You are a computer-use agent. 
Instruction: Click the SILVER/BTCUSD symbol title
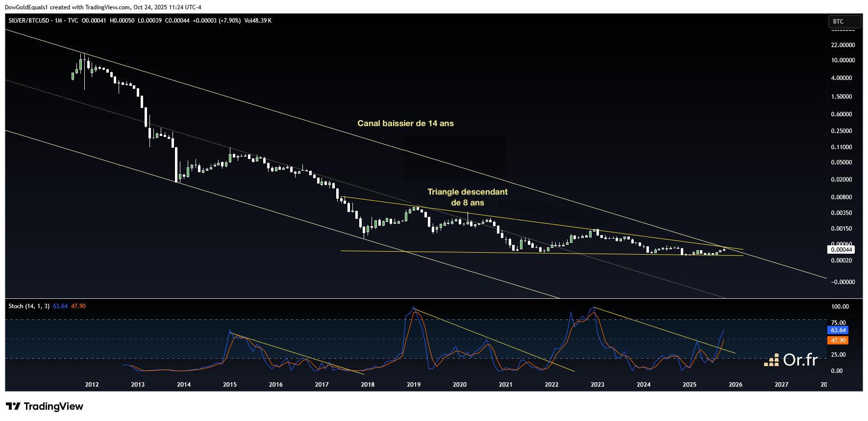28,21
